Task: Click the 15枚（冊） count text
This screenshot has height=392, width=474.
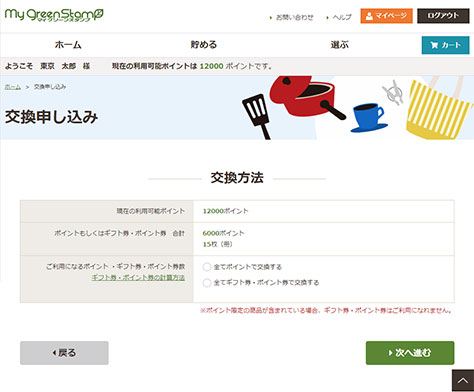Action: pyautogui.click(x=217, y=244)
